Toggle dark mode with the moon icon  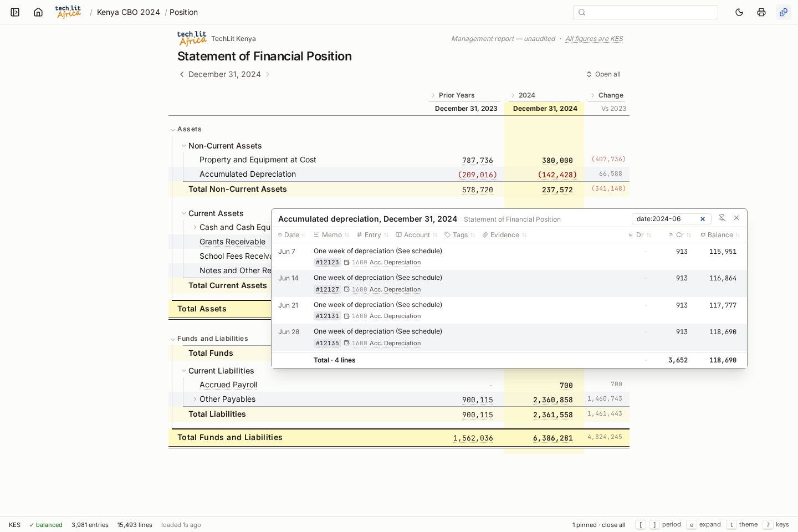[739, 12]
